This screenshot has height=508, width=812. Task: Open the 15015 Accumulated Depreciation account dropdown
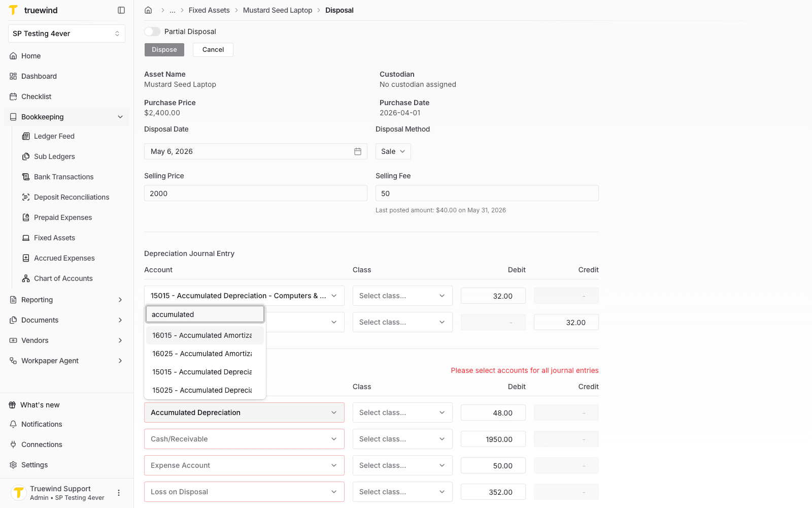tap(244, 296)
